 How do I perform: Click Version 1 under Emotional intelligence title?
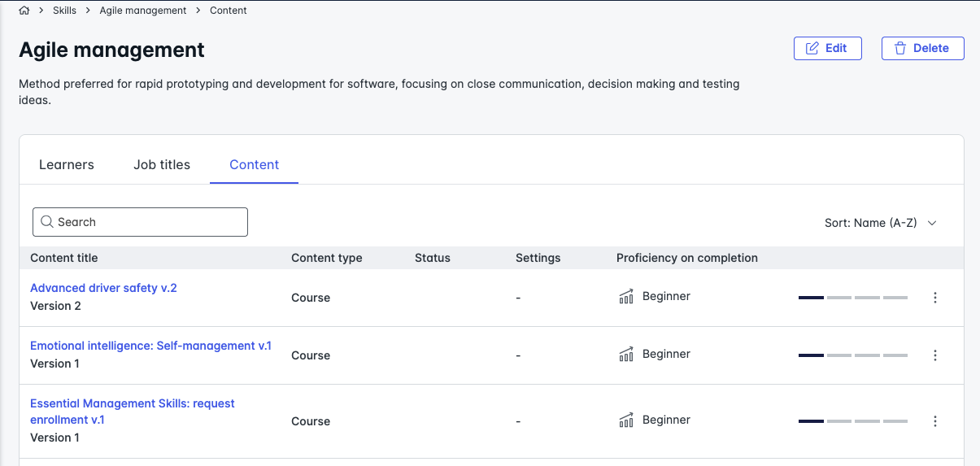[54, 364]
